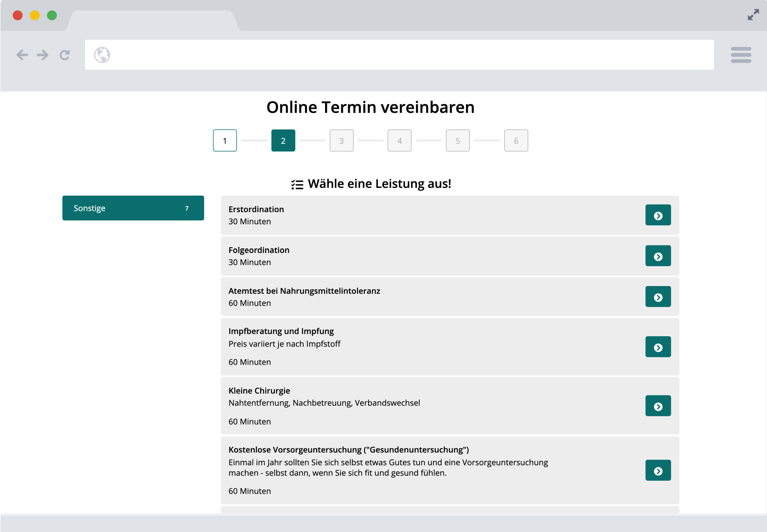Screen dimensions: 767x532
Task: Jump to step 6 in progress bar
Action: click(x=516, y=140)
